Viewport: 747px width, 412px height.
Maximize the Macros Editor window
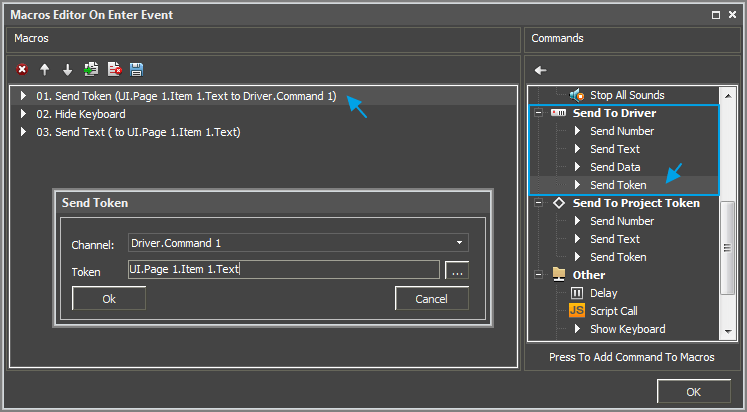716,15
